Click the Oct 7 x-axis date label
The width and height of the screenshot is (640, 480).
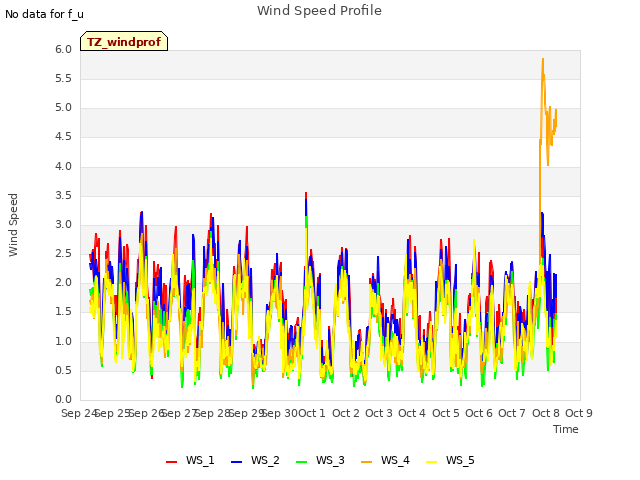[512, 413]
